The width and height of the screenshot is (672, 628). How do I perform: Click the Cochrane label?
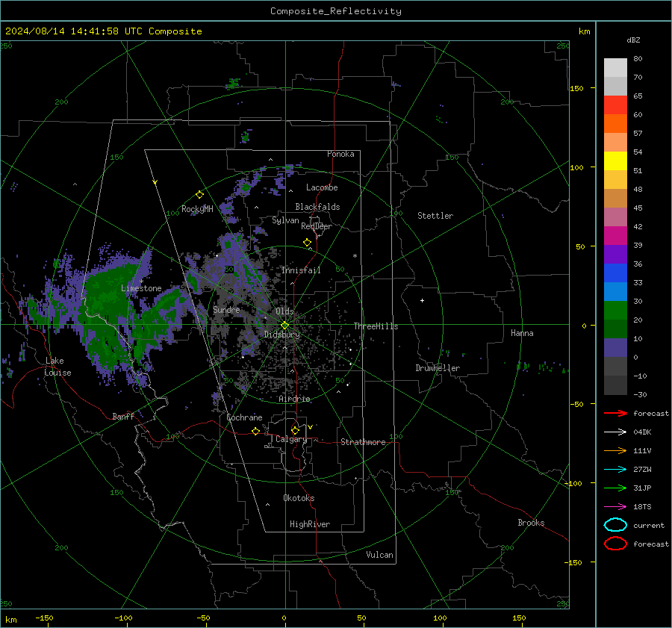[244, 417]
